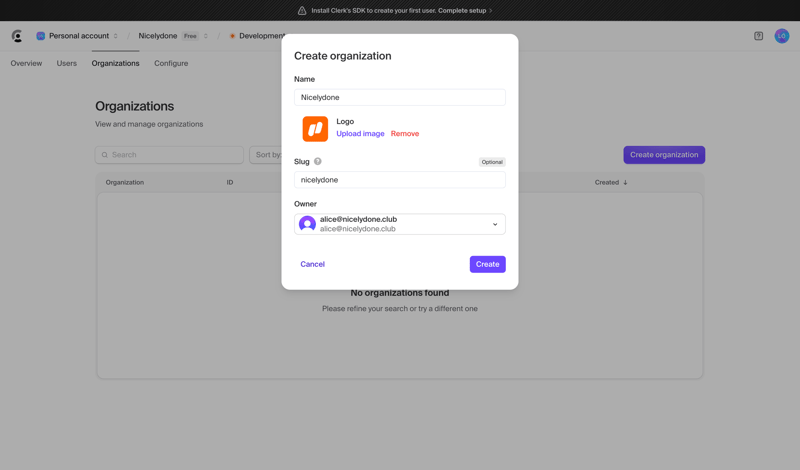Go to the Overview tab

click(26, 63)
